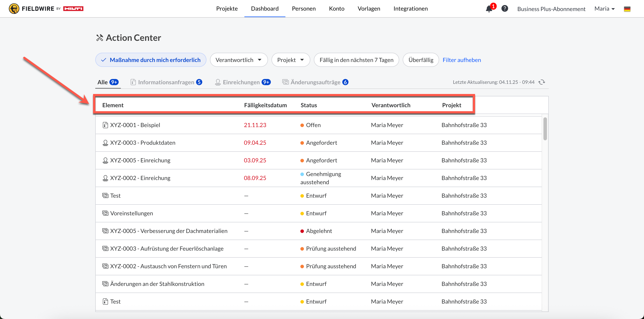Image resolution: width=644 pixels, height=319 pixels.
Task: Click the refresh icon next to last update
Action: [541, 82]
